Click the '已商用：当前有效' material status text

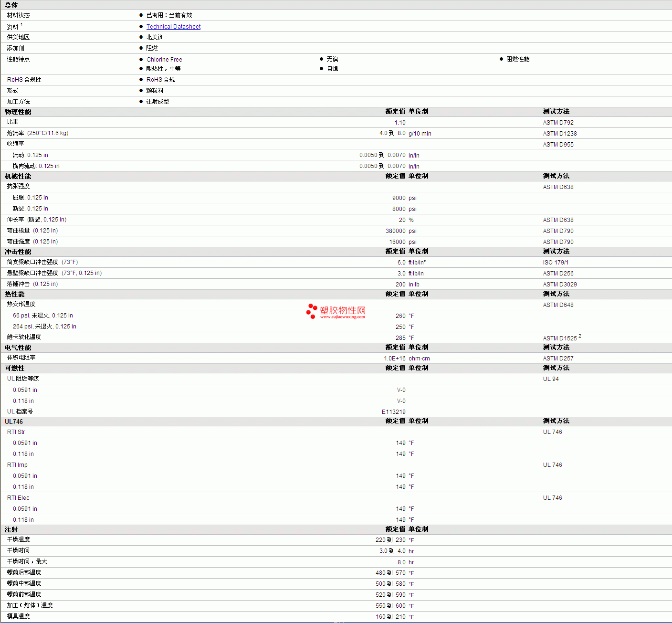(x=169, y=15)
